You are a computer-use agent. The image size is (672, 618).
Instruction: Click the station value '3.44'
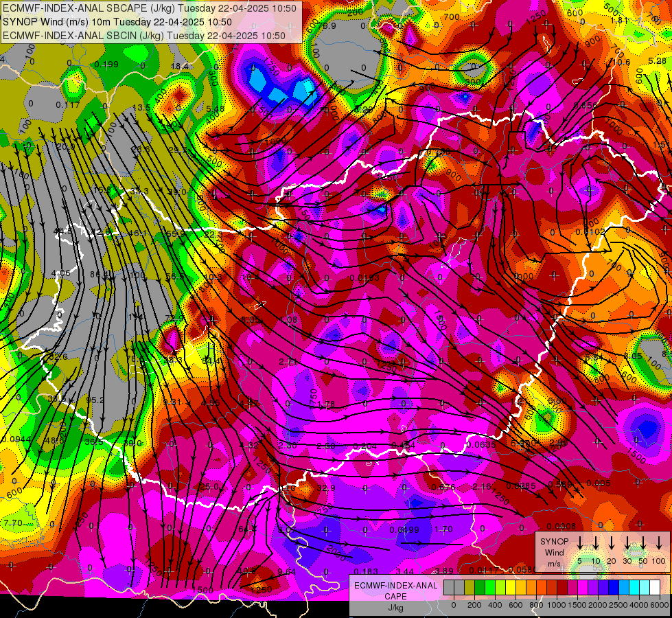404,572
